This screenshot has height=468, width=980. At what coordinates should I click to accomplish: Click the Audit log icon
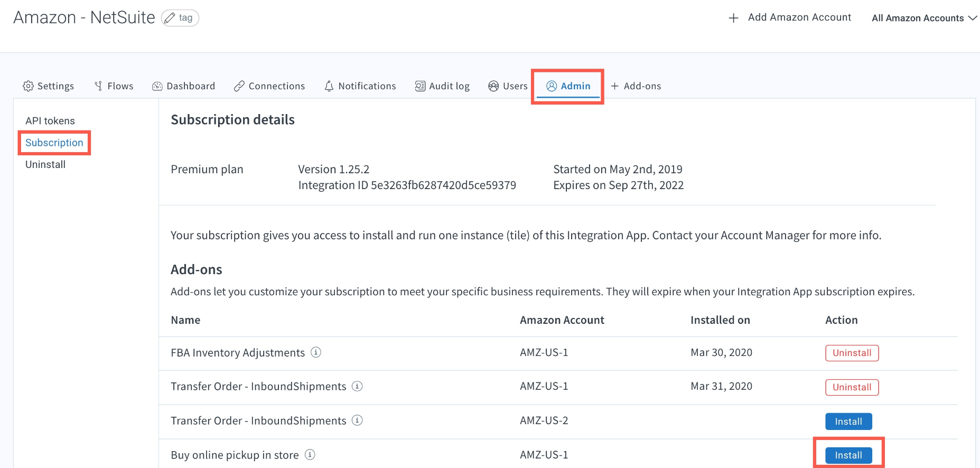point(420,86)
